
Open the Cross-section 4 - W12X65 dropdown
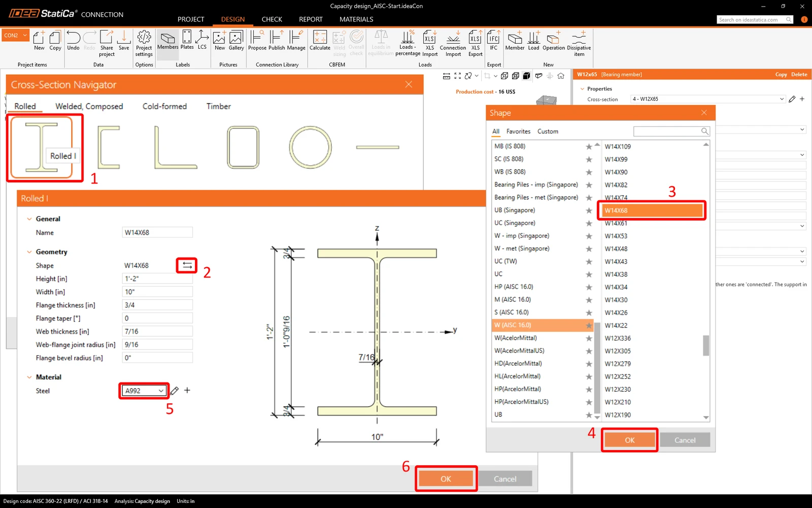point(708,99)
